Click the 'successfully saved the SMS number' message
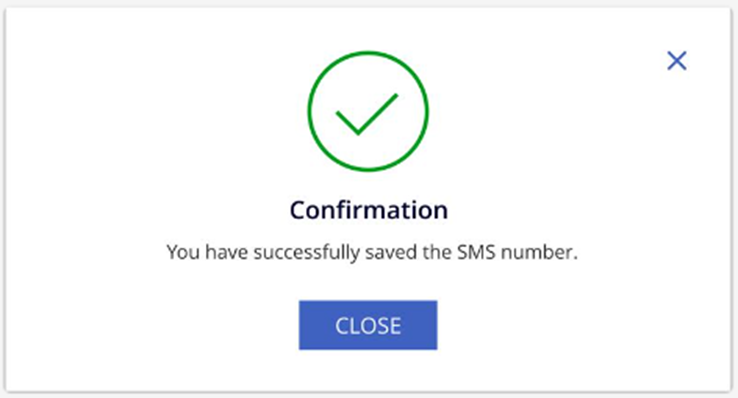 (372, 253)
